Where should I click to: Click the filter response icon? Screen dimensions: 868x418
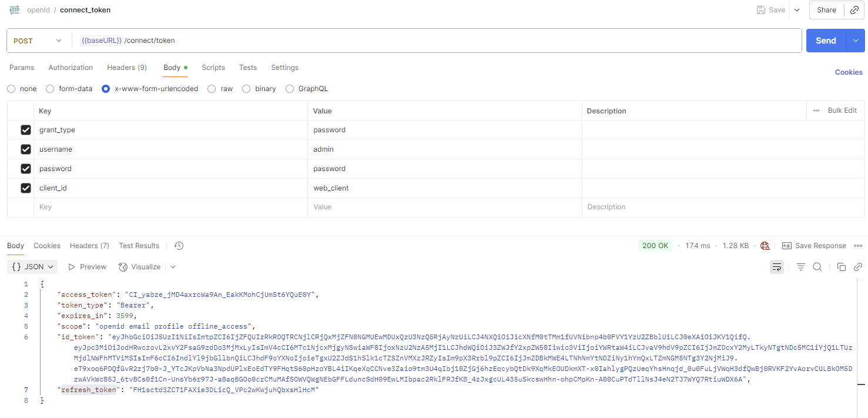[x=800, y=267]
